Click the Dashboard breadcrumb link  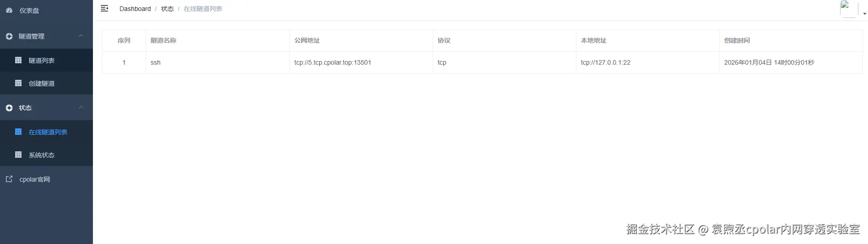click(135, 9)
